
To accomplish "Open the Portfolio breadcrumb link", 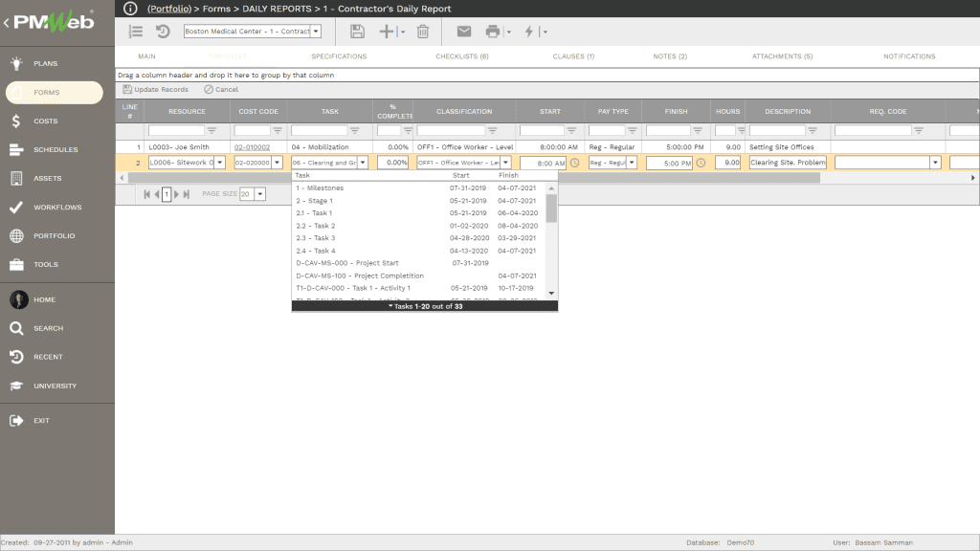I will [x=169, y=9].
